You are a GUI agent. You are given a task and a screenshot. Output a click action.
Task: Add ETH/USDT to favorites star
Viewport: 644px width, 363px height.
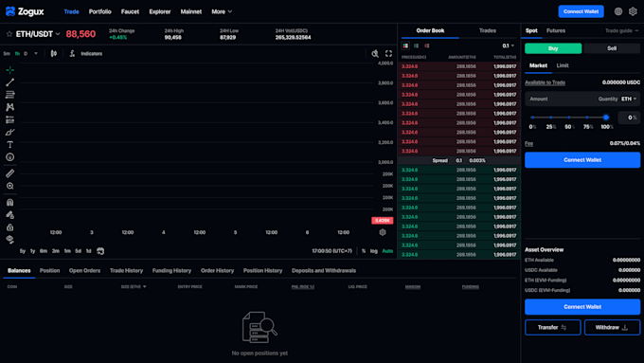point(9,34)
